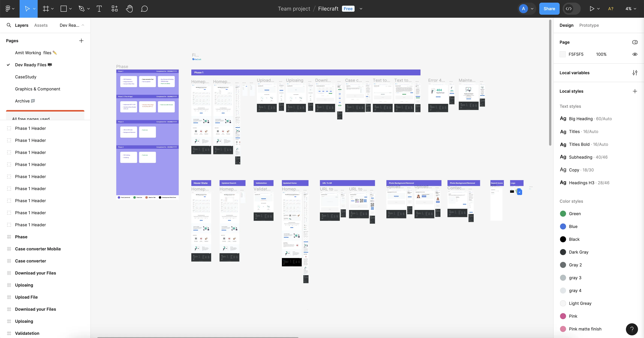
Task: Select the Frame tool
Action: point(46,9)
